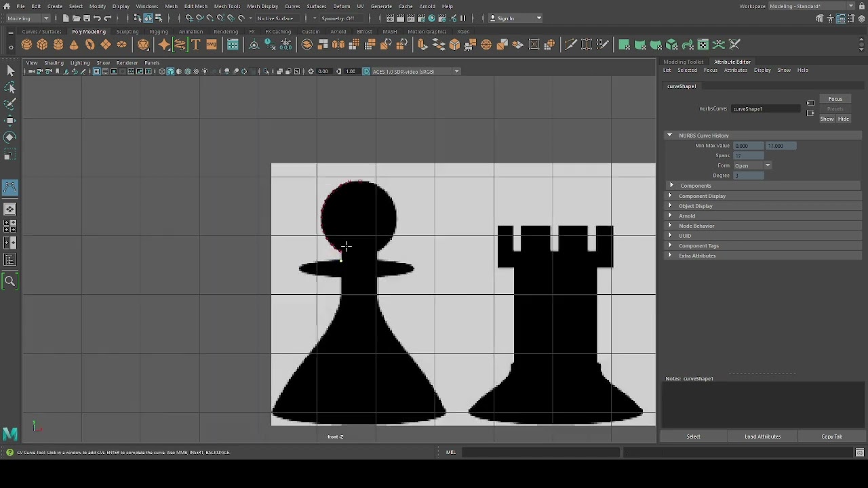Create a polygon cube from the shelf
The height and width of the screenshot is (488, 868).
pyautogui.click(x=42, y=45)
